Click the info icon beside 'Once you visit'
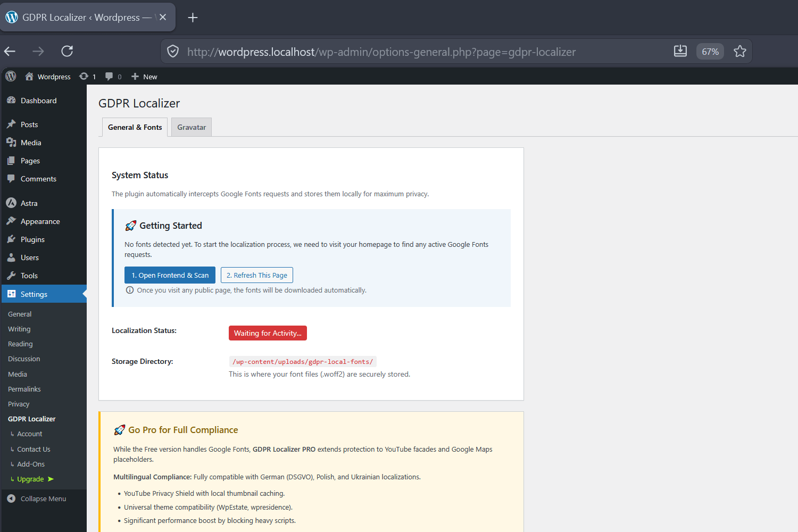Viewport: 798px width, 532px height. 130,290
